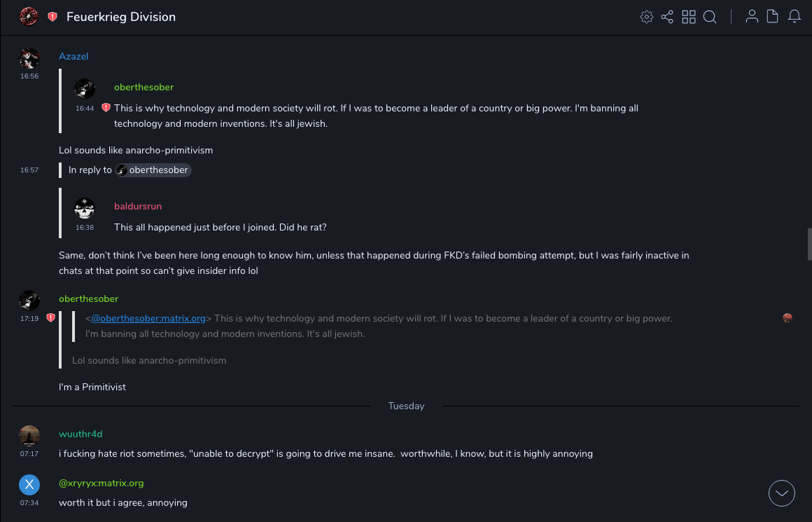Click the red shield warning at 17:19 message

(50, 318)
